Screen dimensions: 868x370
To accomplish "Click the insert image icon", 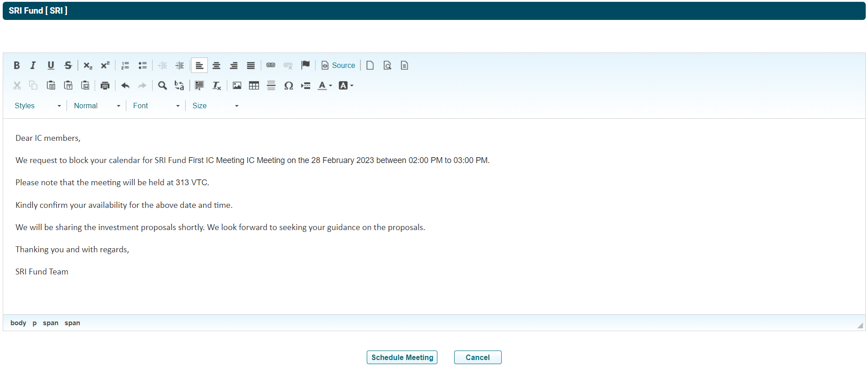I will 237,86.
